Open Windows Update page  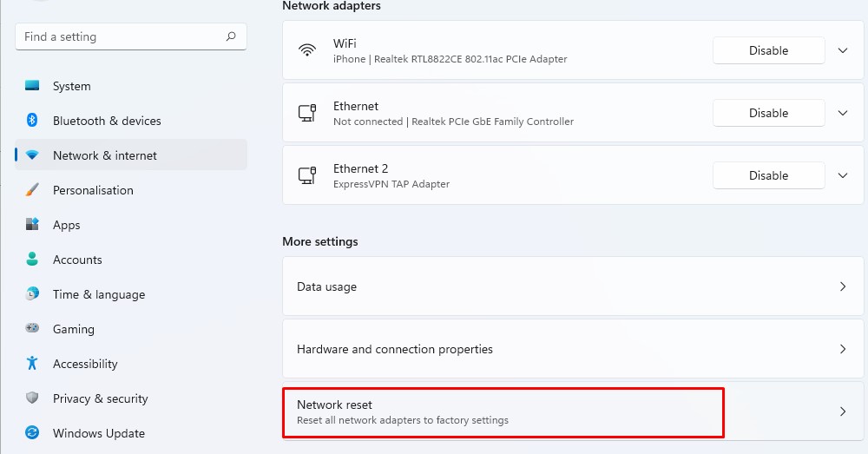[131, 433]
